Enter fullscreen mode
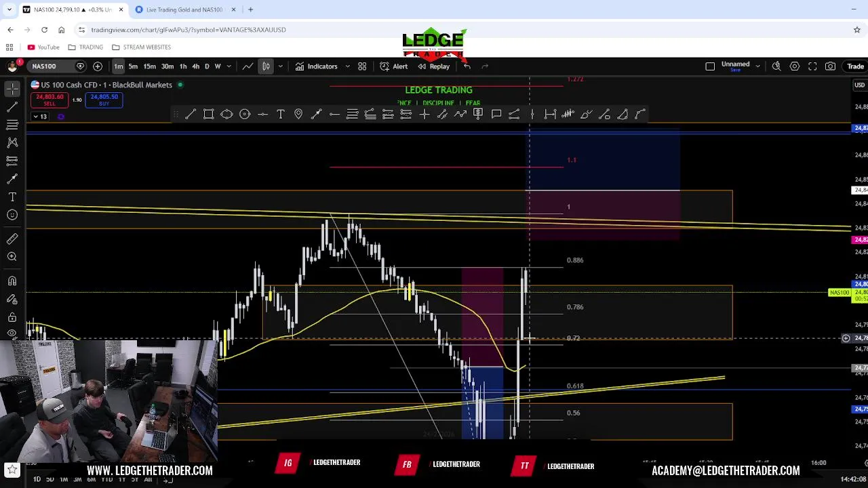 [x=812, y=66]
